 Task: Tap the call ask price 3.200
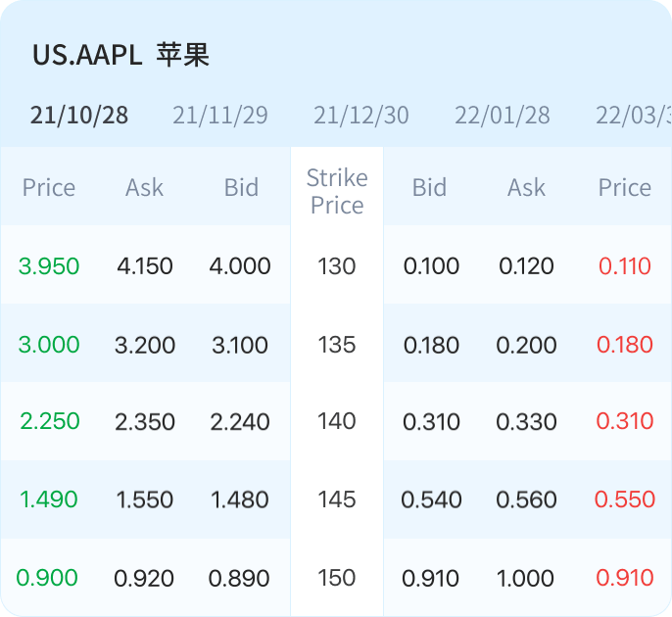(145, 345)
